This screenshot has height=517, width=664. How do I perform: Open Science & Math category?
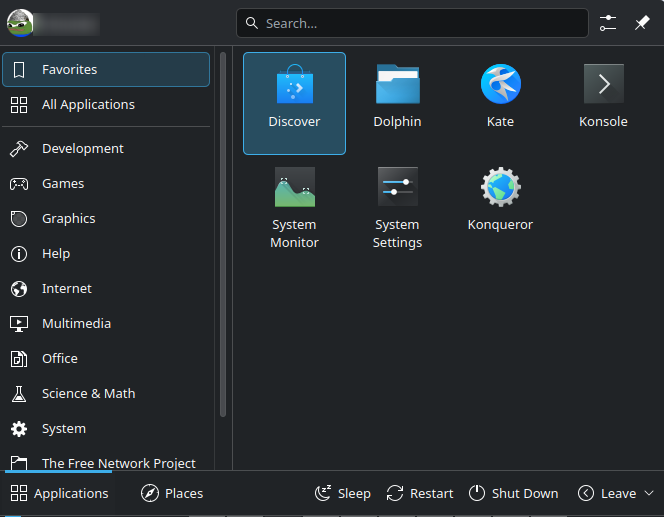pos(106,394)
